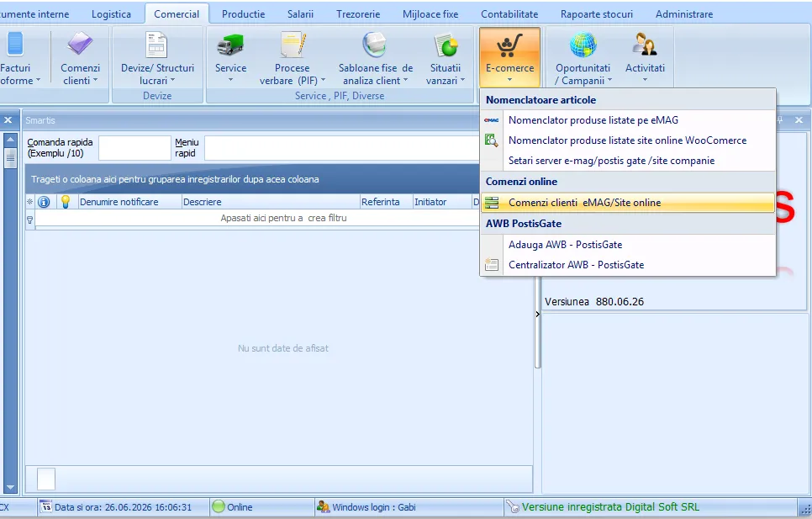
Task: Expand the Activitati dropdown arrow
Action: 645,80
